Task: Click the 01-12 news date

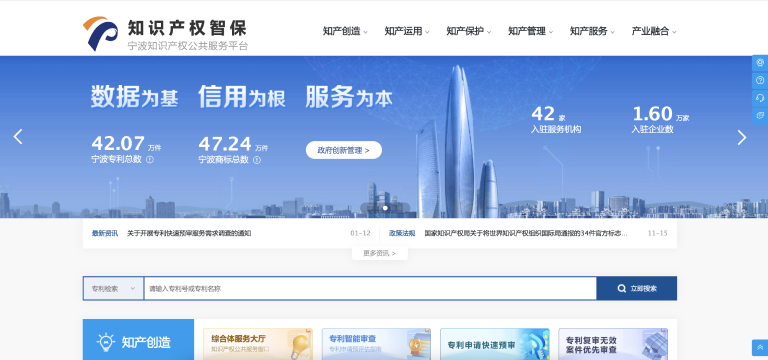Action: (360, 233)
